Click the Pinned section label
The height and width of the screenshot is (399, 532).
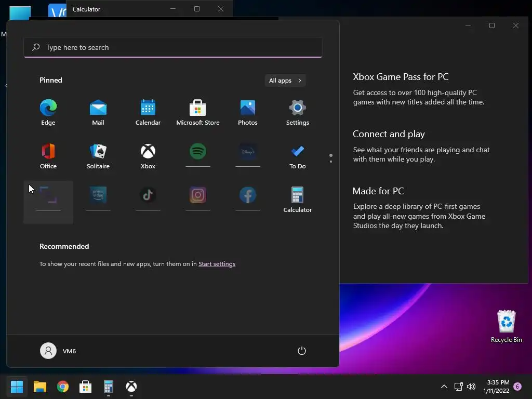click(x=51, y=80)
